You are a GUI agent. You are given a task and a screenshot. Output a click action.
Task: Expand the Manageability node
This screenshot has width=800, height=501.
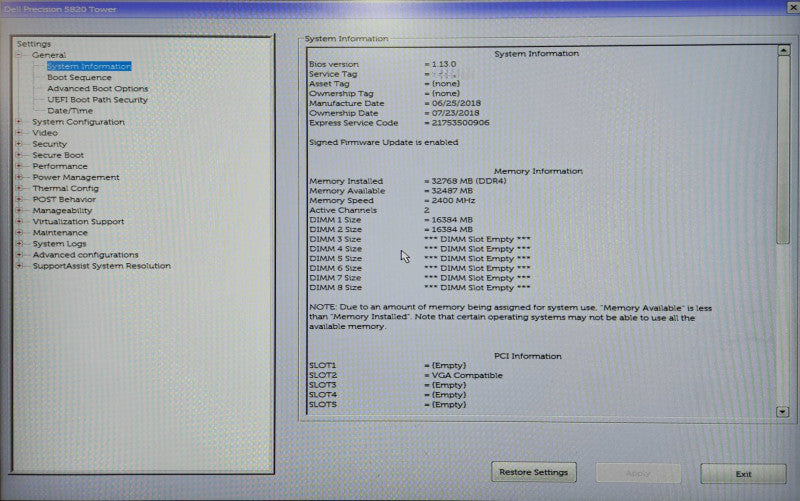coord(19,210)
